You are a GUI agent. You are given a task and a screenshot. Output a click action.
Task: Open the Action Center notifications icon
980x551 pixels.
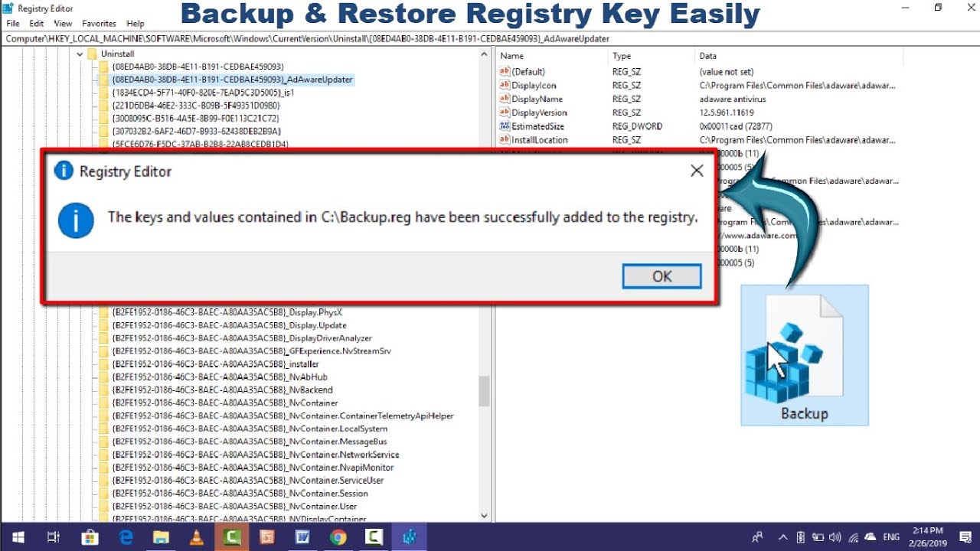point(964,537)
